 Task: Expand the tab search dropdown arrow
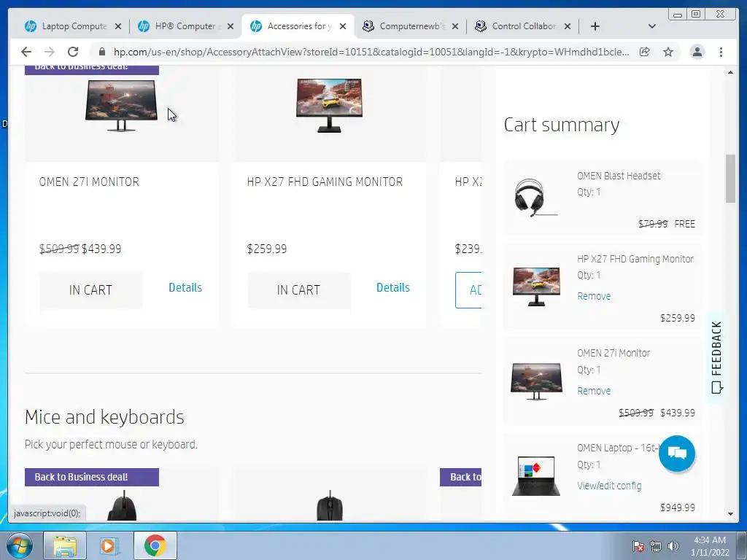652,26
